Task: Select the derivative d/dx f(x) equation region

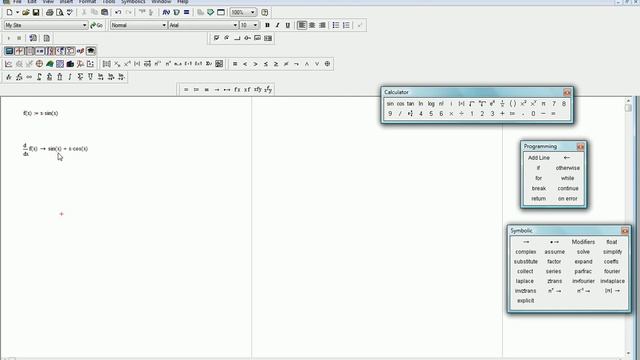Action: click(x=56, y=149)
